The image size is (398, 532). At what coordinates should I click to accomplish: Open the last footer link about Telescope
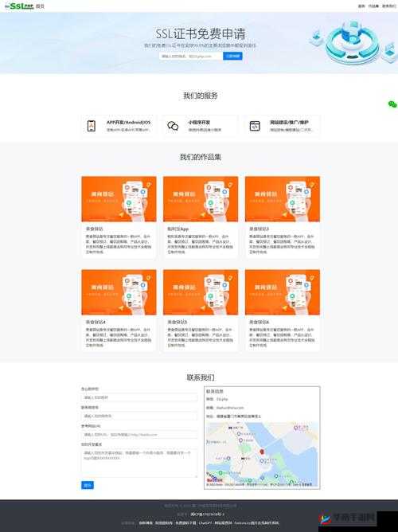tap(256, 523)
